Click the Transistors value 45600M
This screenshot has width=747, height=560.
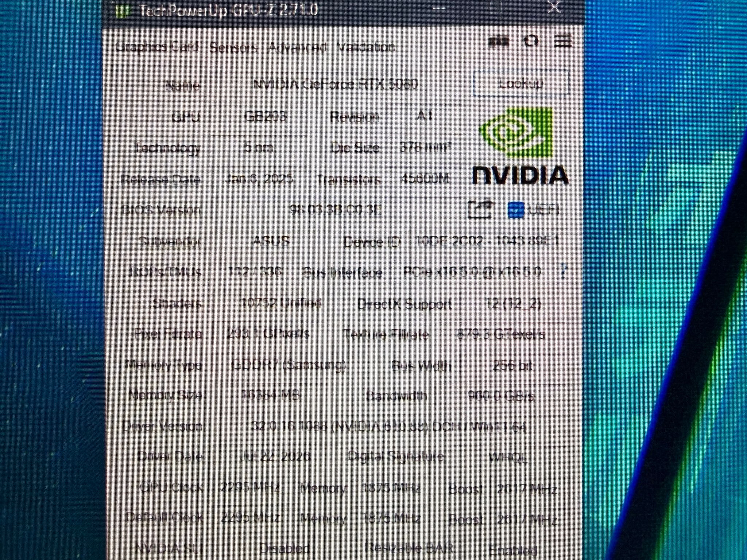(x=425, y=179)
